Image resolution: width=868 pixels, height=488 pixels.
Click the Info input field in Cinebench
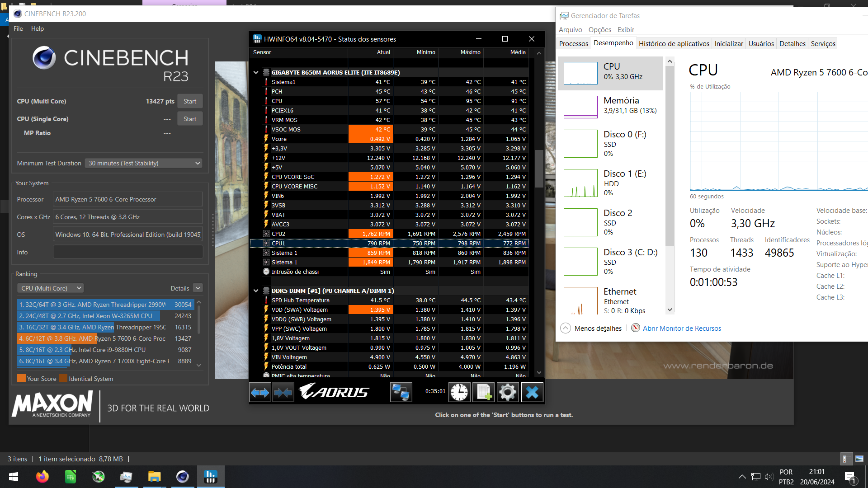[x=128, y=252]
